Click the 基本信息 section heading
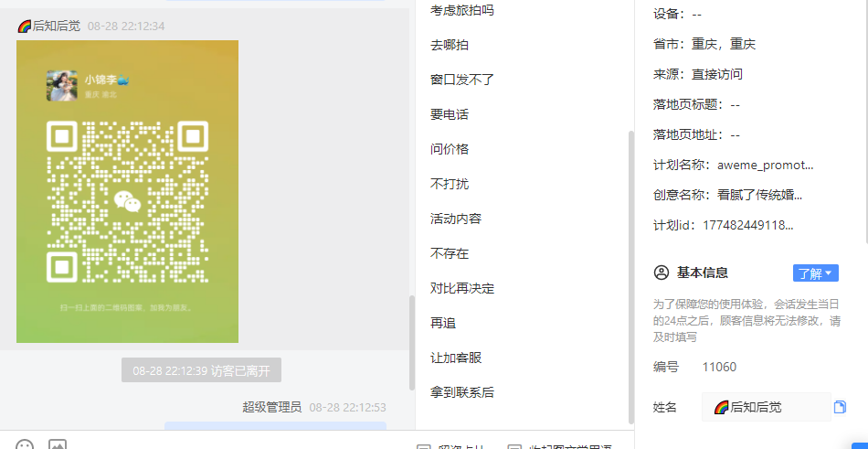868x449 pixels. (x=702, y=273)
